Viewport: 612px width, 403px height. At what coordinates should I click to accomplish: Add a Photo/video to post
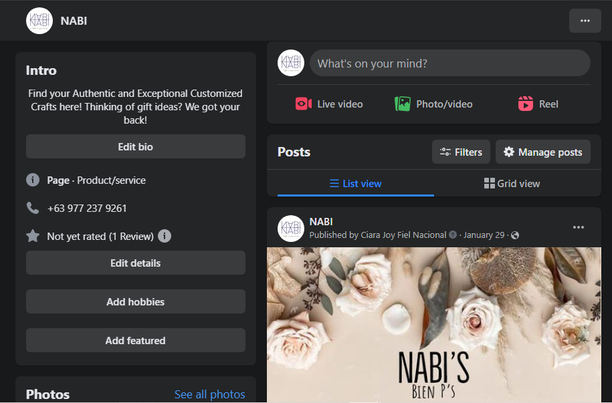tap(433, 104)
